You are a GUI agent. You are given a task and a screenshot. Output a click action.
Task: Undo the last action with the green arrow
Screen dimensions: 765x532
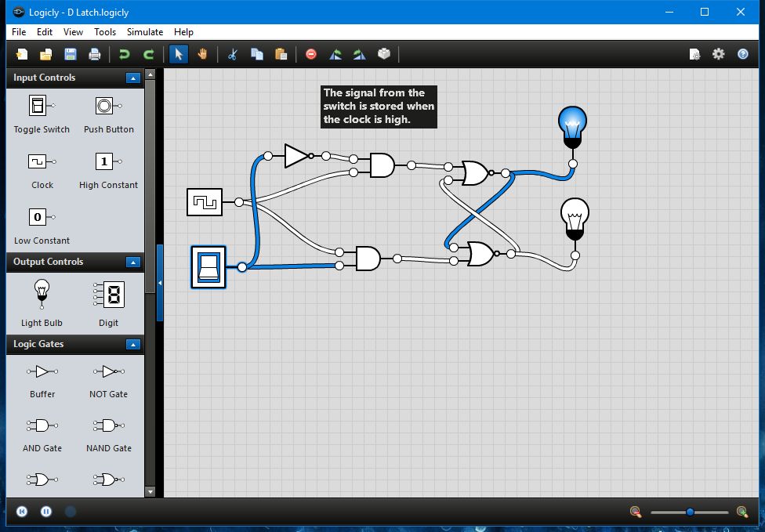pyautogui.click(x=125, y=53)
